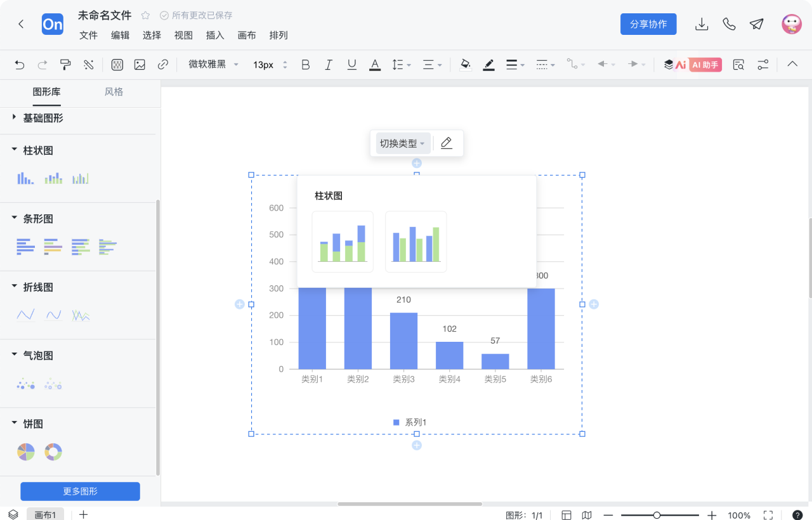Select the Format Painter tool
812x520 pixels.
click(x=65, y=64)
